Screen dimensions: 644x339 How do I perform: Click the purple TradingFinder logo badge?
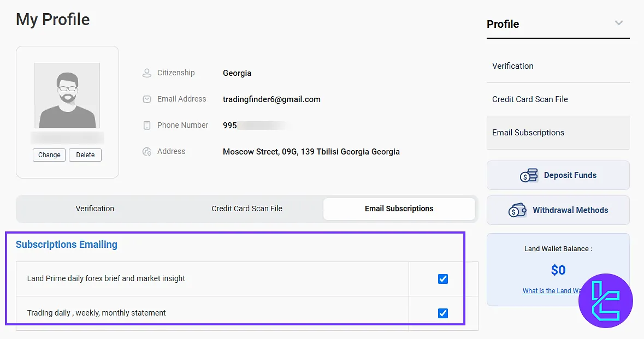tap(605, 301)
